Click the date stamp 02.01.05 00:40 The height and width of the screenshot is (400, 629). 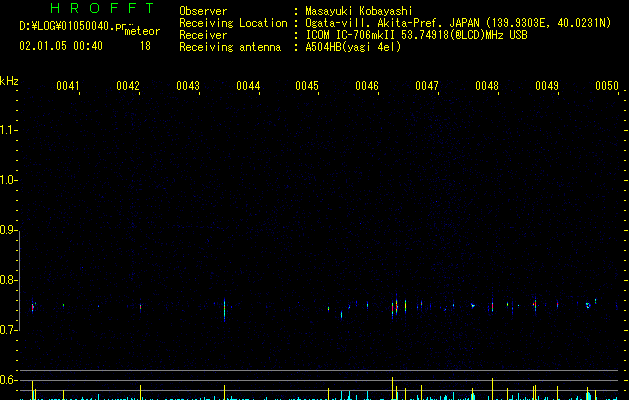(61, 46)
